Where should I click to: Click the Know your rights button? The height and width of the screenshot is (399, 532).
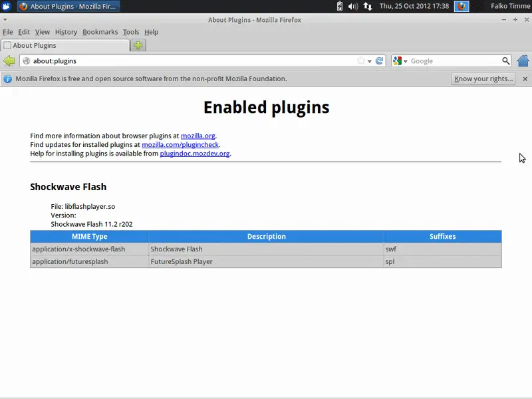483,78
